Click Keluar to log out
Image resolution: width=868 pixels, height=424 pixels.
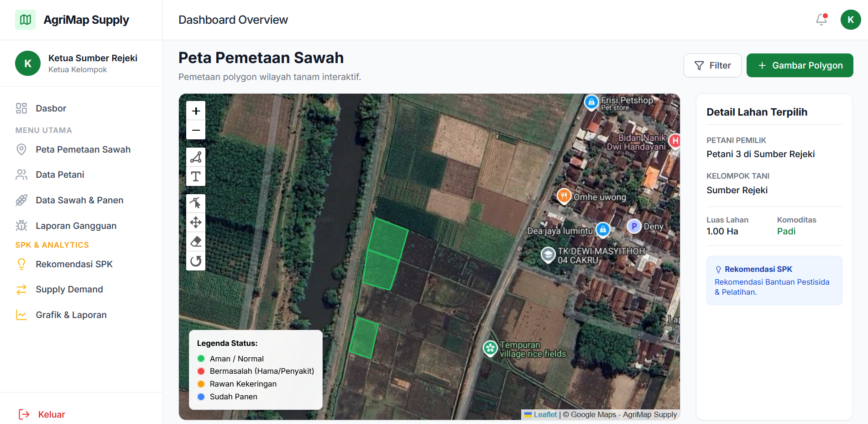click(51, 414)
